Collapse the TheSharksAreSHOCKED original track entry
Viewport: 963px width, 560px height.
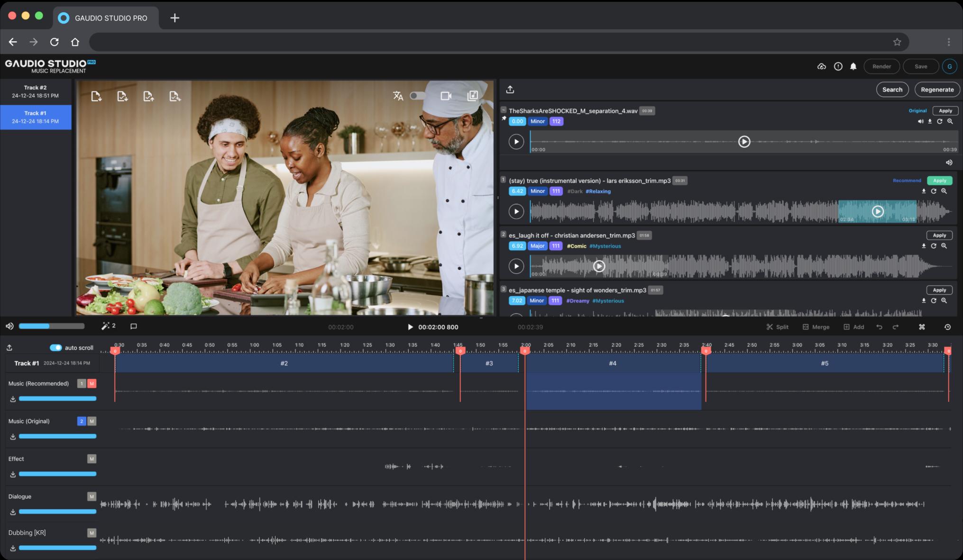click(x=504, y=109)
